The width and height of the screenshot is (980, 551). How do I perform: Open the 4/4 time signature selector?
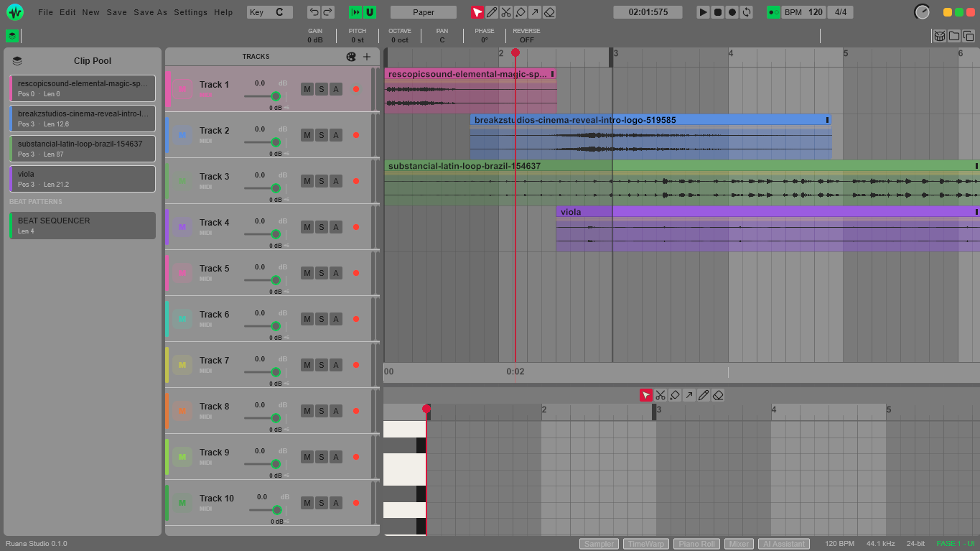pos(841,12)
